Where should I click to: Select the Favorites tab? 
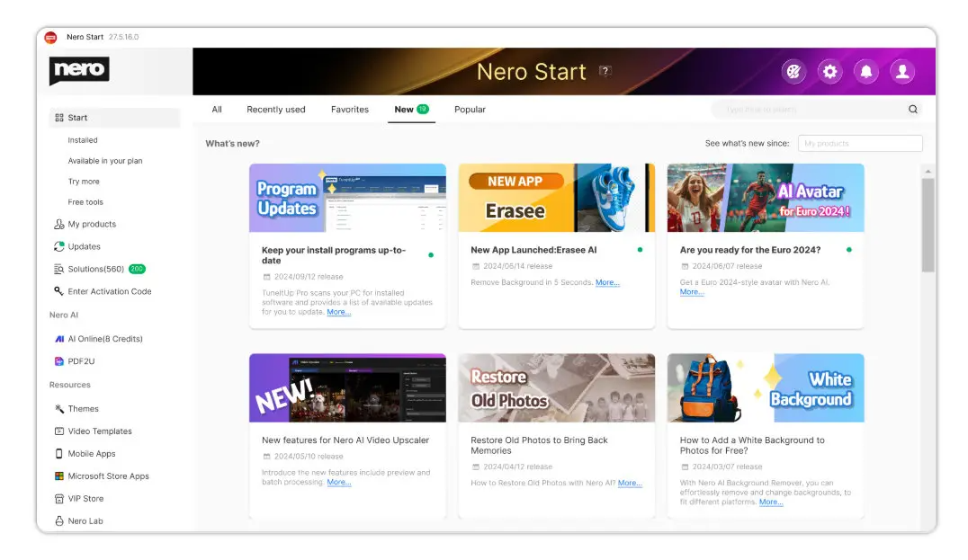pos(350,110)
